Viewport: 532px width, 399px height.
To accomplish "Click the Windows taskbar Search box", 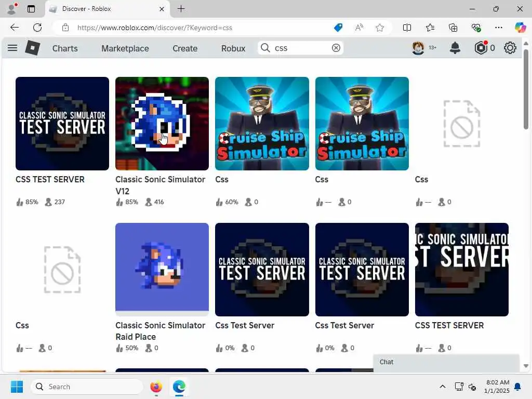I will [87, 387].
